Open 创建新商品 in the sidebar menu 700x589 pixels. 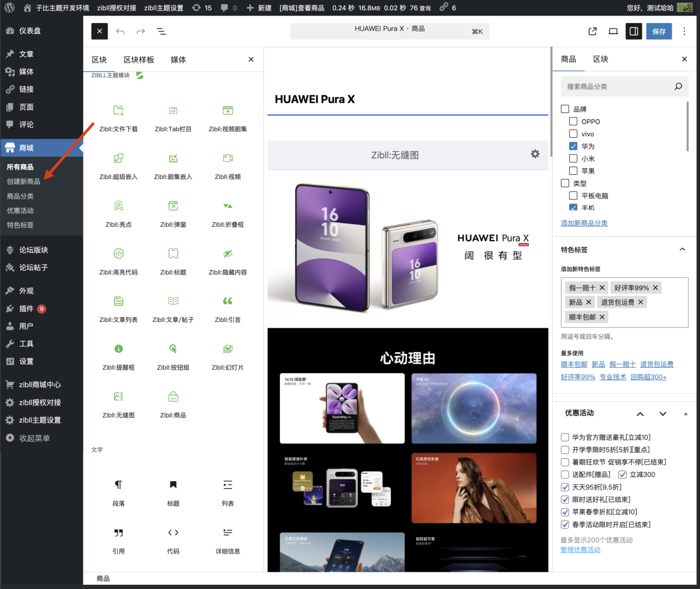pyautogui.click(x=24, y=181)
